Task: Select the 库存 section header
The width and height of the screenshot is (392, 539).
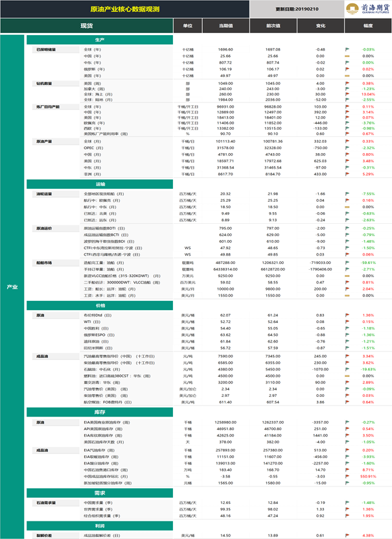Action: [x=100, y=412]
